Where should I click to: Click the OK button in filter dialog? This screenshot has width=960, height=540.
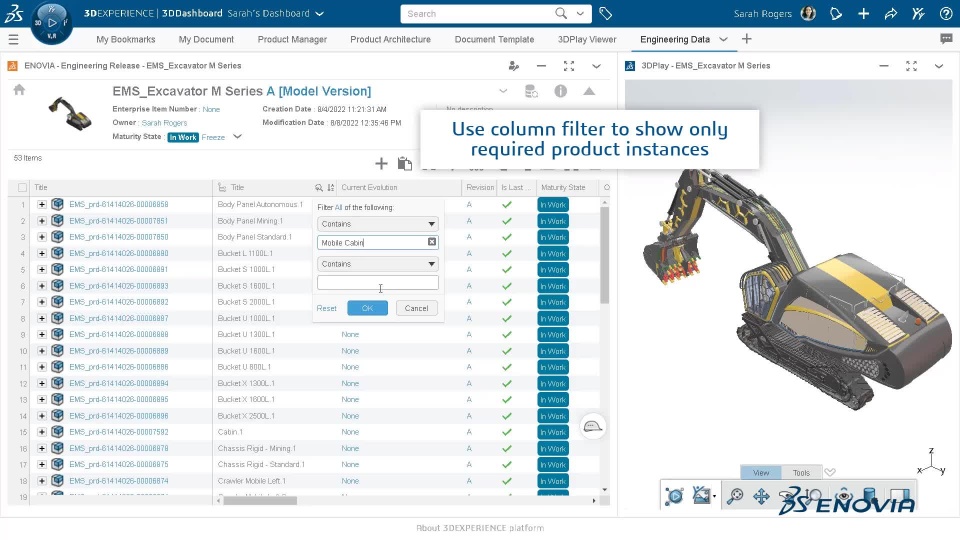pos(367,308)
